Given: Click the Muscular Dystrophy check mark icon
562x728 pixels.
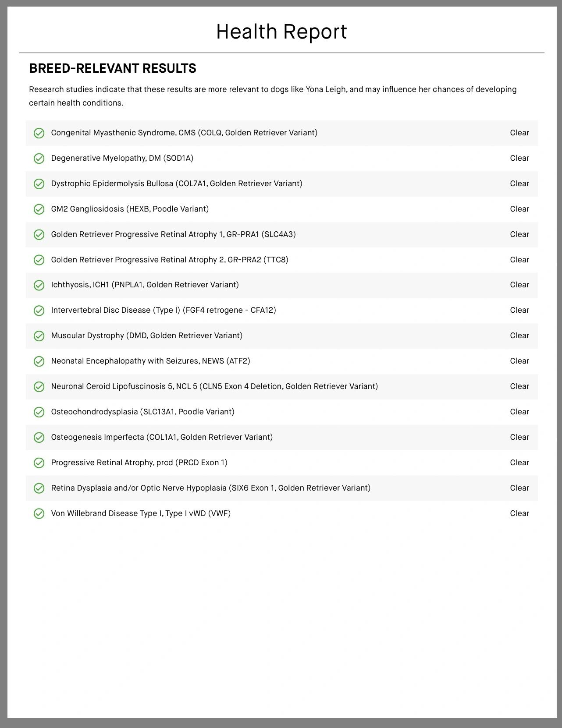Looking at the screenshot, I should point(39,336).
